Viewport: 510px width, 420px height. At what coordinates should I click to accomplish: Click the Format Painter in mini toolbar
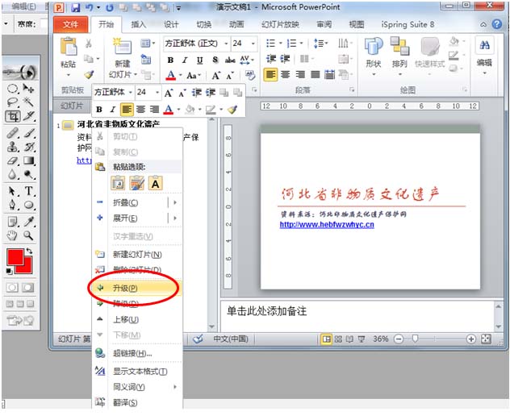[x=232, y=110]
